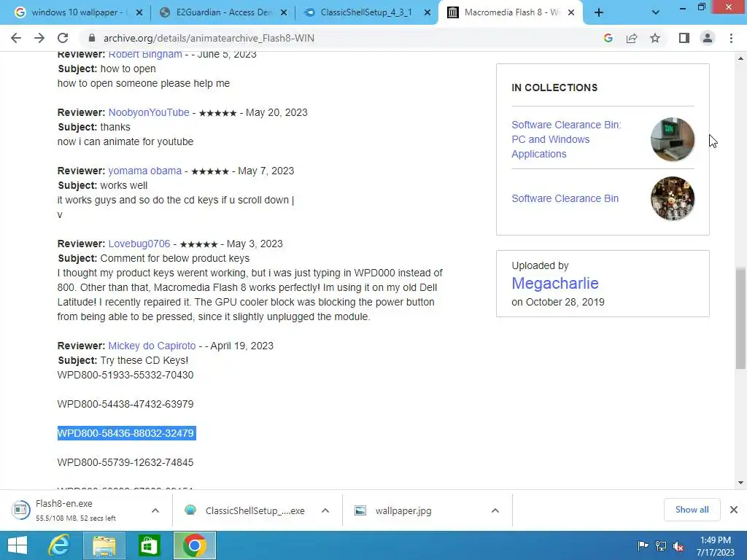Open reviewer Lovebug0706 profile
747x560 pixels.
[139, 244]
